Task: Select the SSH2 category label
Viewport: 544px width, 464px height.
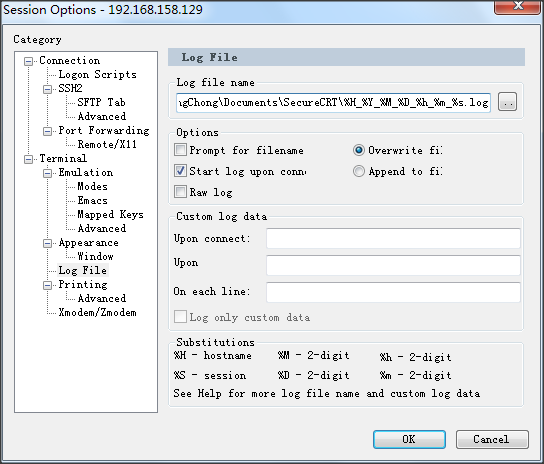Action: point(70,88)
